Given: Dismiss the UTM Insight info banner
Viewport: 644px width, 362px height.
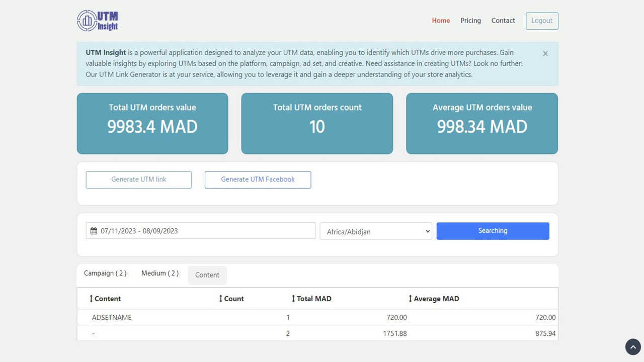Looking at the screenshot, I should point(545,53).
